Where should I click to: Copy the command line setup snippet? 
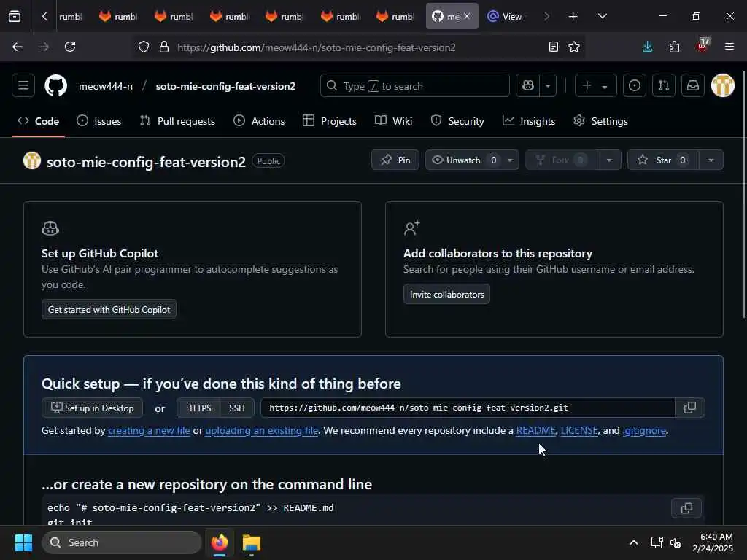pyautogui.click(x=686, y=508)
